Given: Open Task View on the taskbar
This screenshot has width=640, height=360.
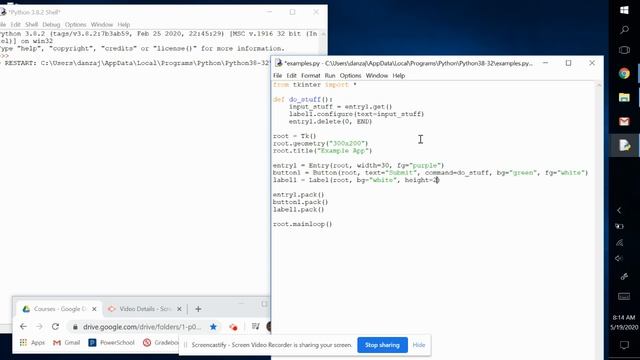Looking at the screenshot, I should [624, 50].
